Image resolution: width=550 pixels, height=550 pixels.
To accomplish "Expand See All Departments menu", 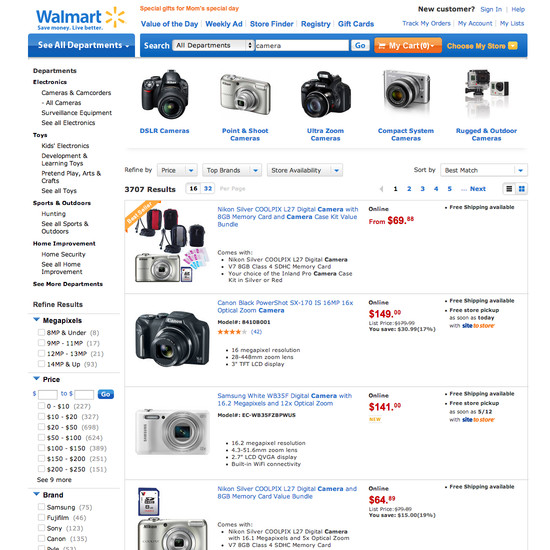I will coord(81,45).
